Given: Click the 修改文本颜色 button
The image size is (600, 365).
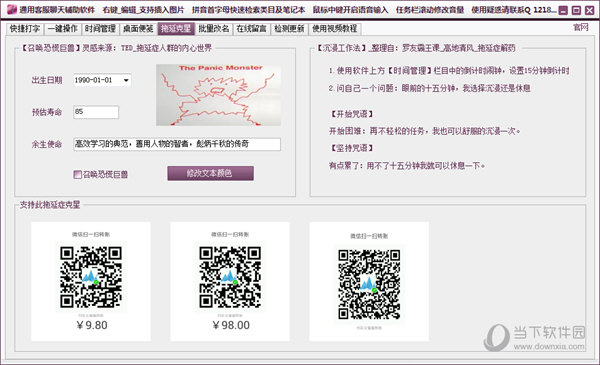Looking at the screenshot, I should (x=210, y=173).
